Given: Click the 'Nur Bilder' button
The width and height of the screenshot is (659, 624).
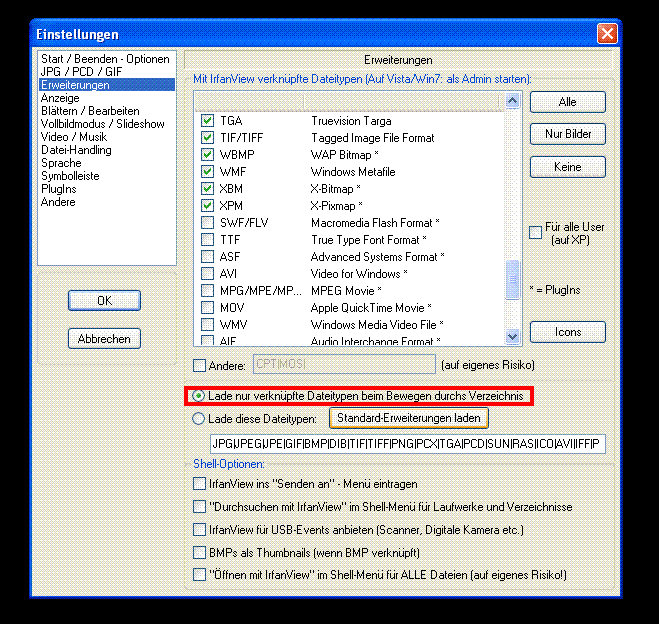Looking at the screenshot, I should 567,134.
